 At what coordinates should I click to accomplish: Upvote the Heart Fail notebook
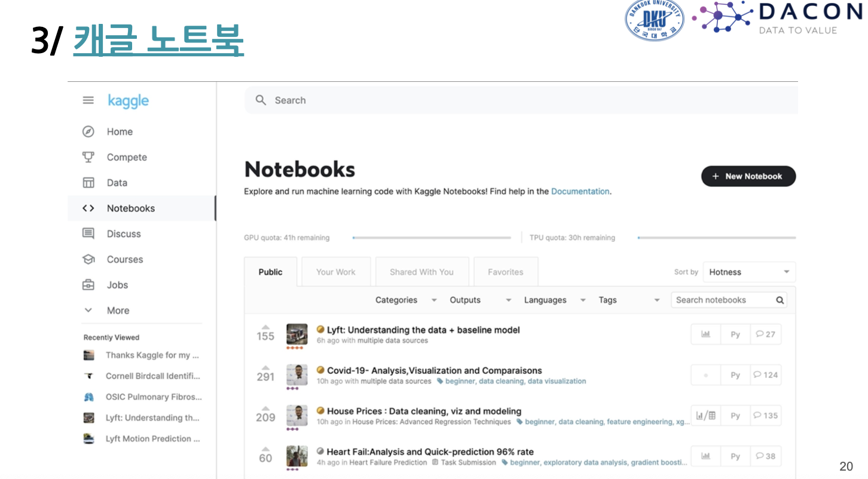point(265,449)
